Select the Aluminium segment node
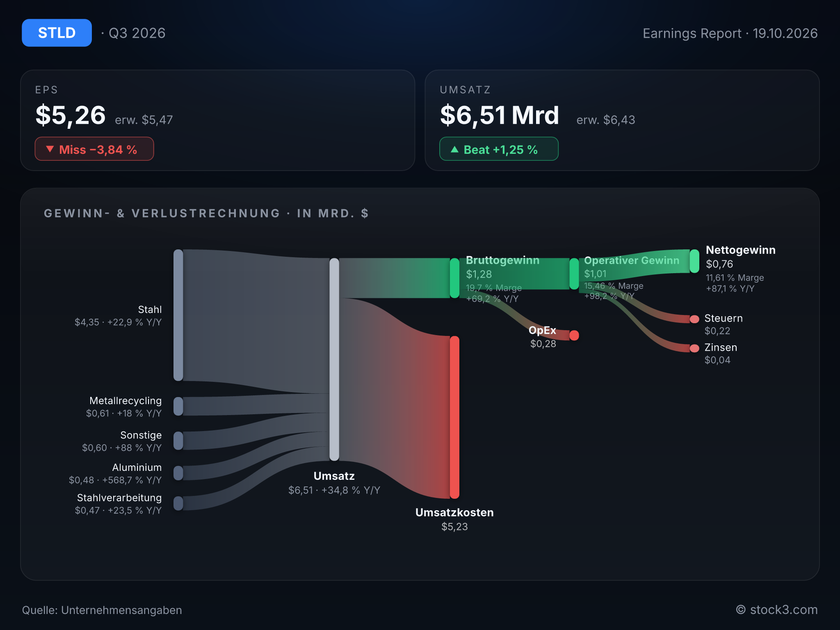This screenshot has width=840, height=630. [178, 473]
